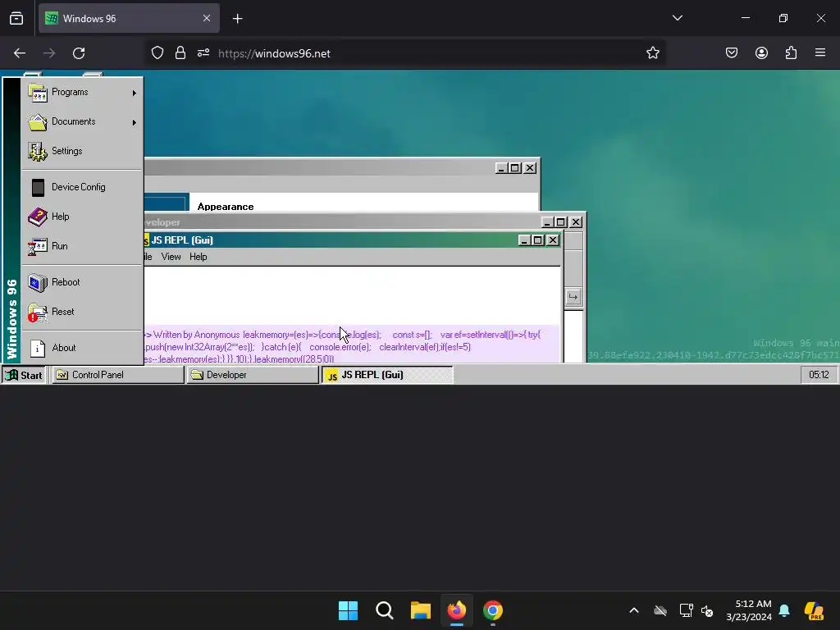
Task: Open the list all tabs dropdown
Action: pos(677,18)
